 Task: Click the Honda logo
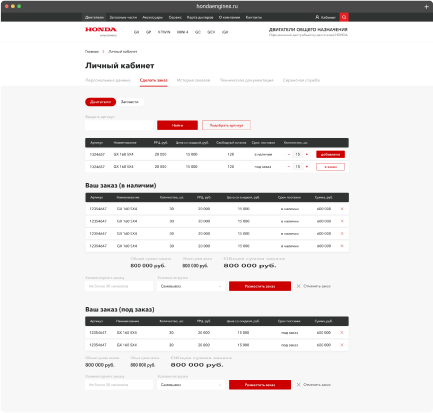pyautogui.click(x=101, y=31)
